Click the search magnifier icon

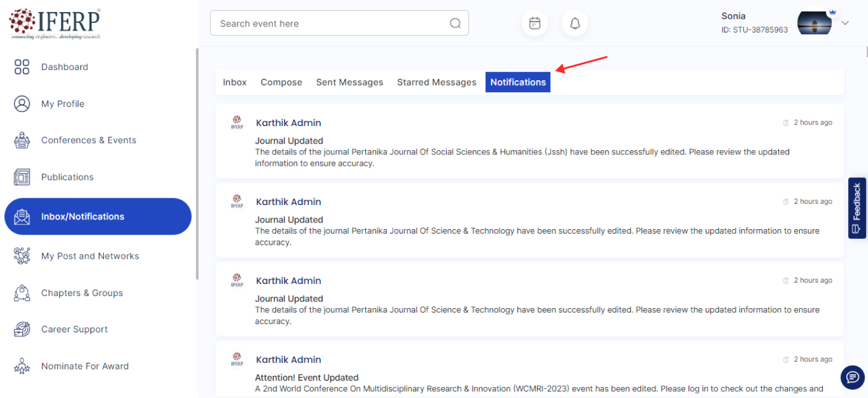(x=455, y=24)
